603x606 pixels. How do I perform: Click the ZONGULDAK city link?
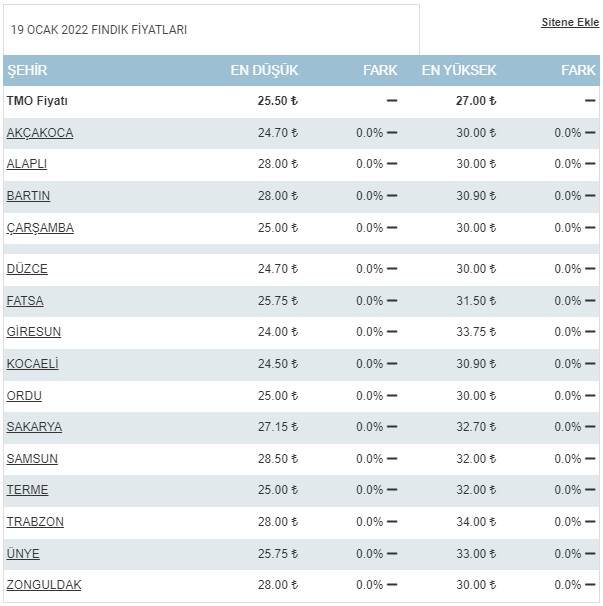(x=44, y=585)
